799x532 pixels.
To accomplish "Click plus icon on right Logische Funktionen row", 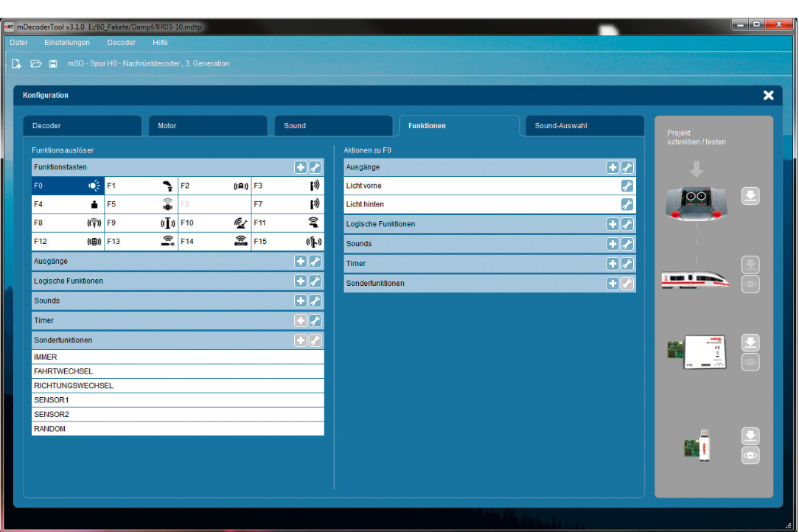I will pos(612,224).
